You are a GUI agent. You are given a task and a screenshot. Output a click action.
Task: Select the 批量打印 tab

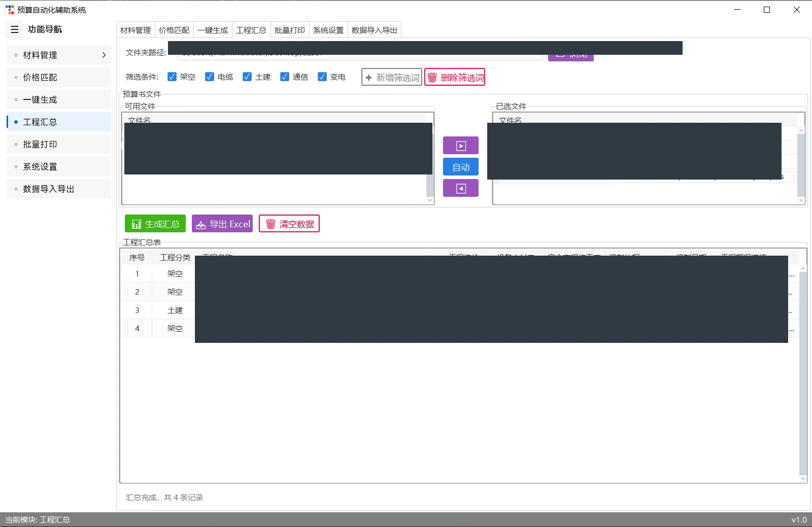[290, 30]
